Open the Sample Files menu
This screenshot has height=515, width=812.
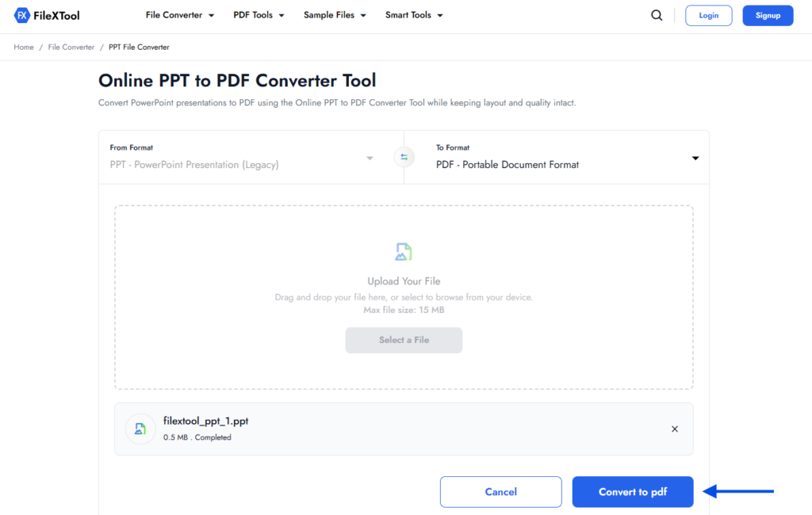[x=335, y=14]
